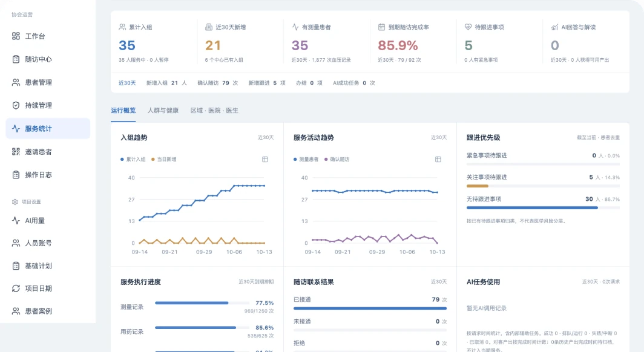Go to 持续管理 page
The width and height of the screenshot is (644, 352).
click(48, 105)
